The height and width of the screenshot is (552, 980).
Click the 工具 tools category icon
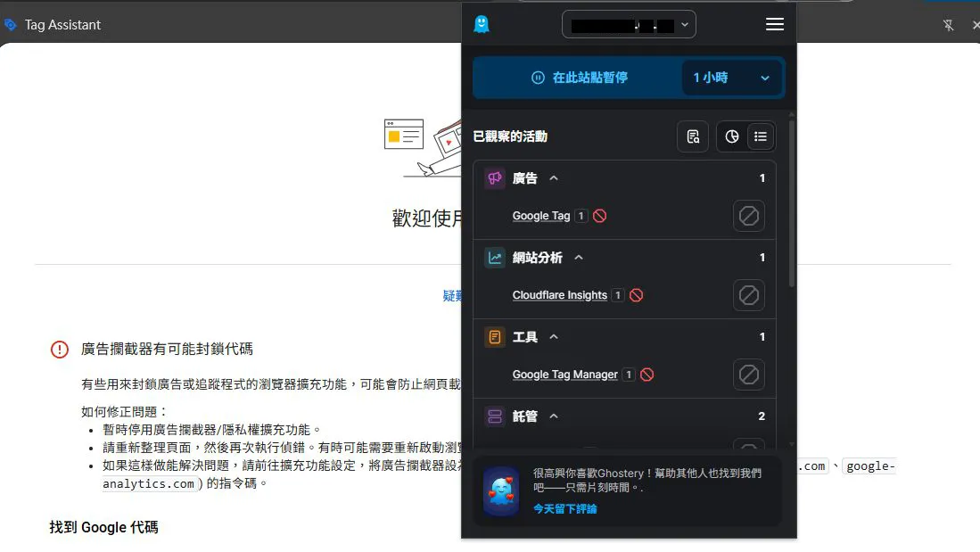pos(494,337)
